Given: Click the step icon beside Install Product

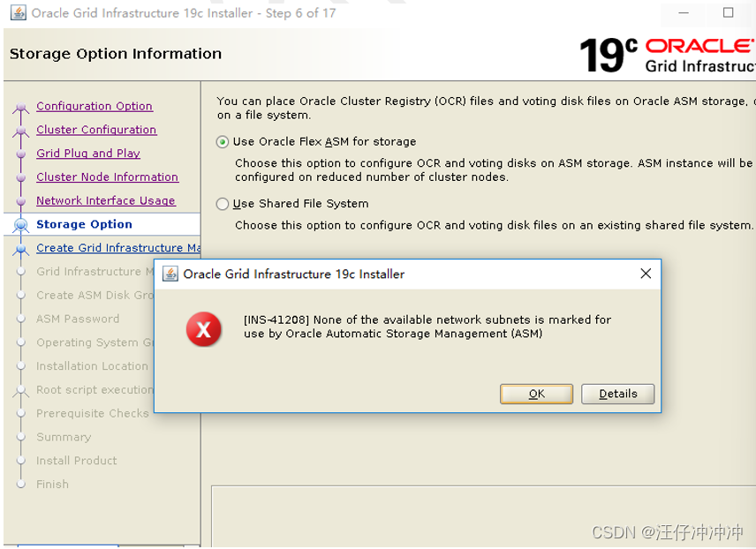Looking at the screenshot, I should click(x=21, y=460).
